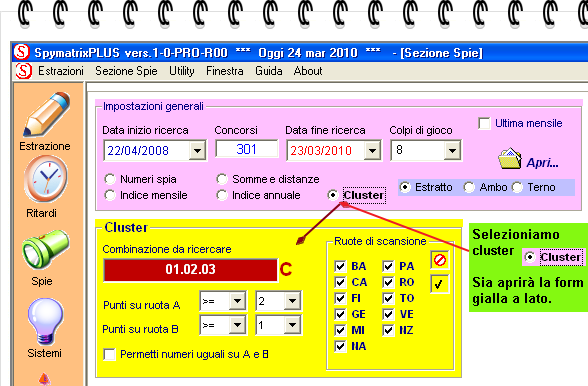
Task: Open the Estrazioni menu
Action: (x=61, y=71)
